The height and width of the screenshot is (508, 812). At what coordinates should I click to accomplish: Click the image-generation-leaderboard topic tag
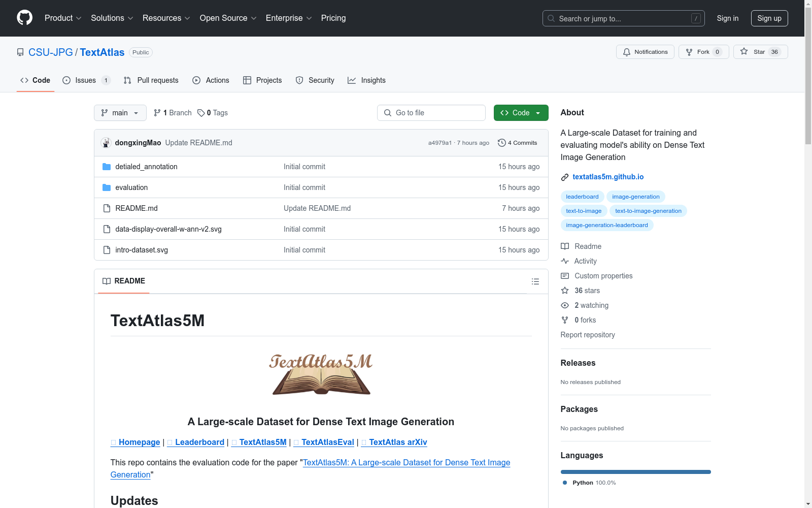(x=607, y=225)
